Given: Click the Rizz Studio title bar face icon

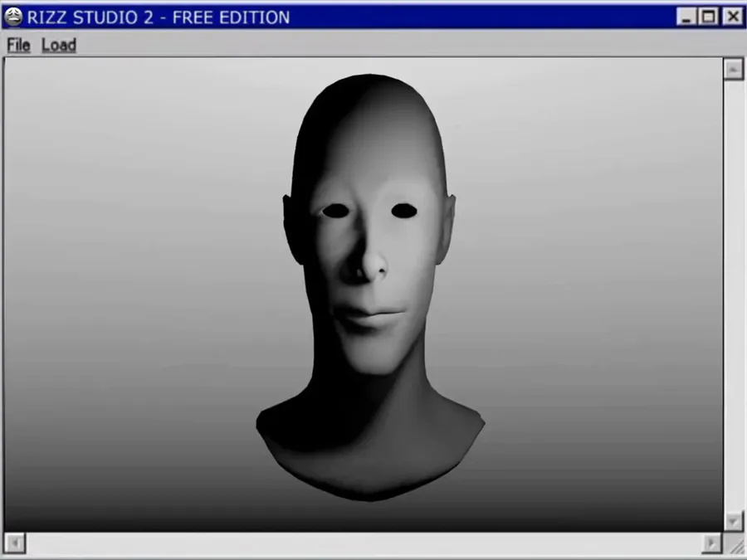Looking at the screenshot, I should pos(12,17).
